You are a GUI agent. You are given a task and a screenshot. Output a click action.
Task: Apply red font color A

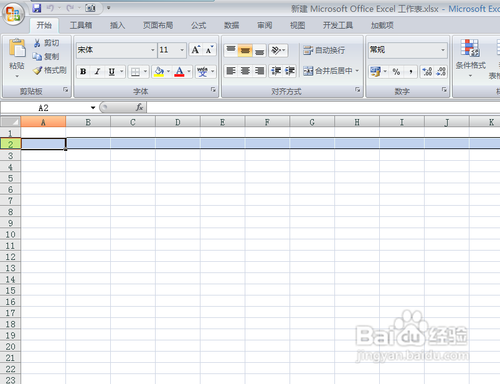coord(179,71)
